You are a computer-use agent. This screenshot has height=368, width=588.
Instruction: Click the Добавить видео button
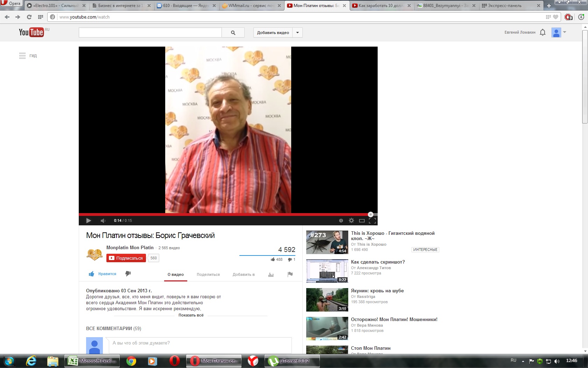(x=273, y=33)
